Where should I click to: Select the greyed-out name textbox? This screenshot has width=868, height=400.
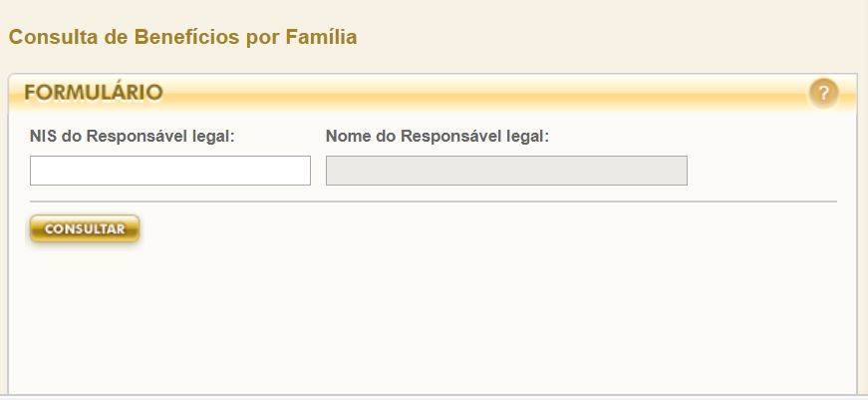(506, 171)
